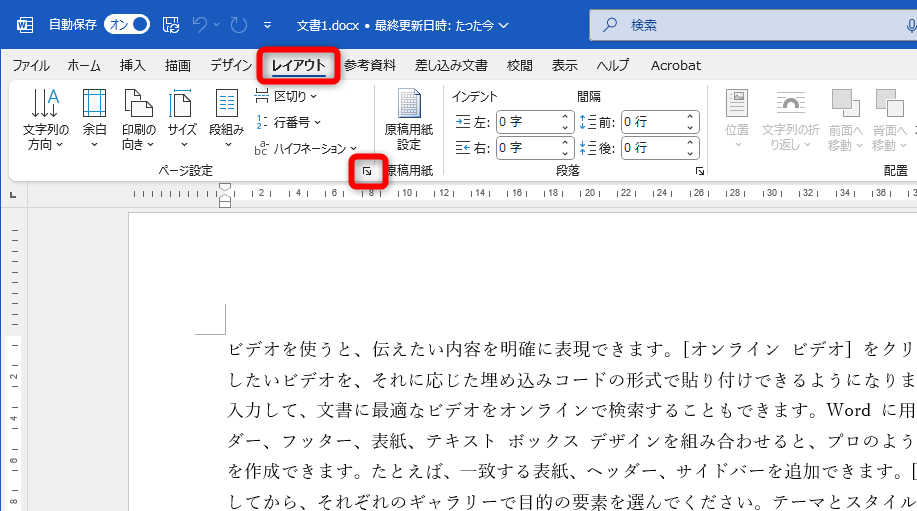
Task: Switch to the 参考資料 tab
Action: [x=370, y=65]
